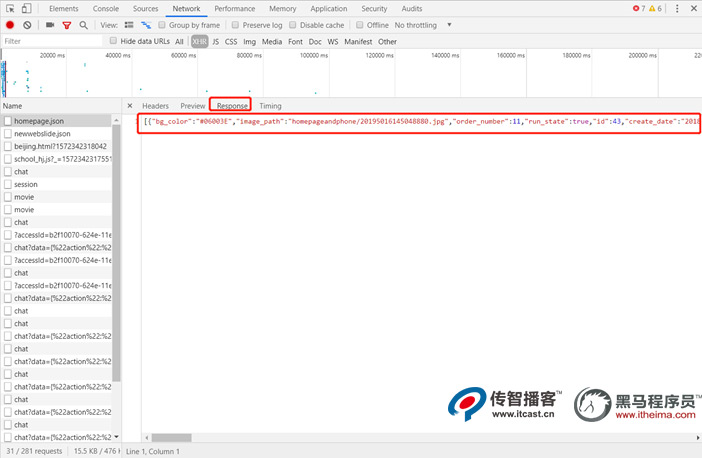Image resolution: width=702 pixels, height=458 pixels.
Task: Click the Filter text input field
Action: [x=50, y=42]
